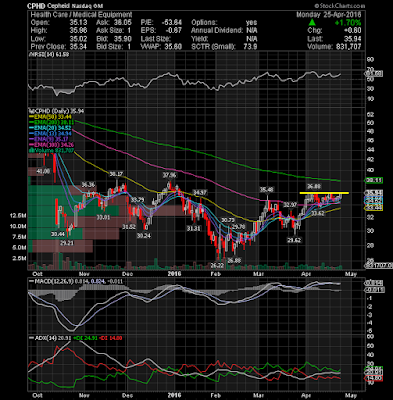The height and width of the screenshot is (400, 393).
Task: Click the +1.70% percent change value
Action: click(x=348, y=23)
